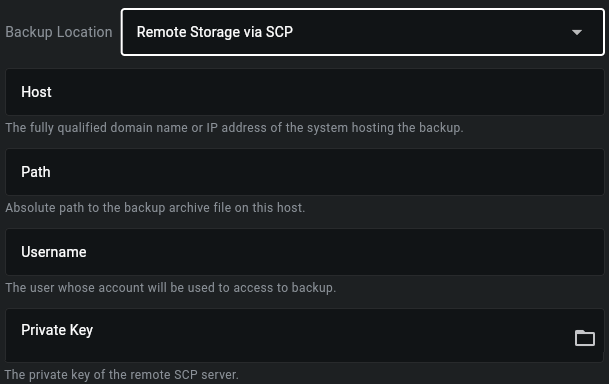Open the Remote Storage via SCP combo box
The width and height of the screenshot is (609, 384).
pyautogui.click(x=363, y=32)
